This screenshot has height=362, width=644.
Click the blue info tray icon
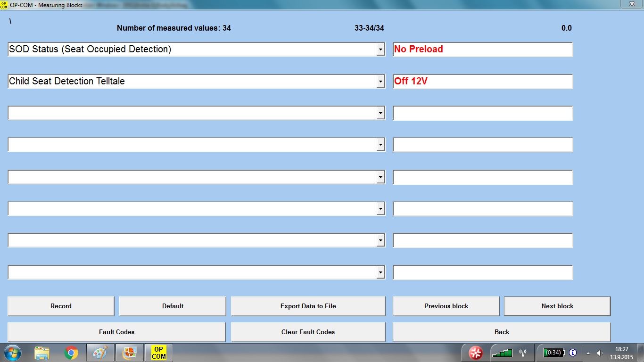tap(573, 353)
